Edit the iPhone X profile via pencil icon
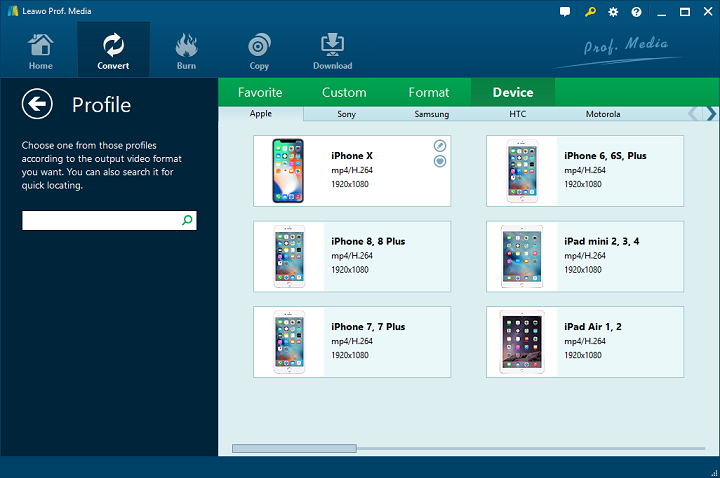The image size is (720, 478). coord(440,146)
